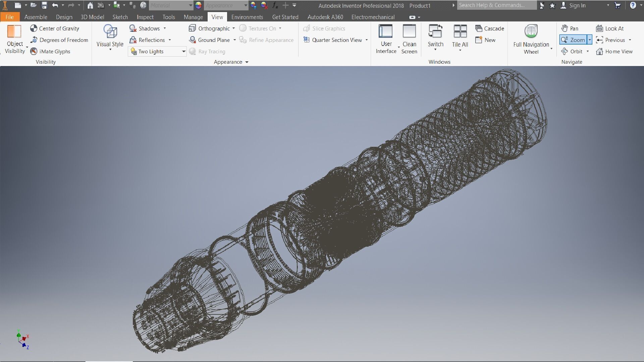Open the Two Lights lighting dropdown
The image size is (644, 362).
click(157, 51)
